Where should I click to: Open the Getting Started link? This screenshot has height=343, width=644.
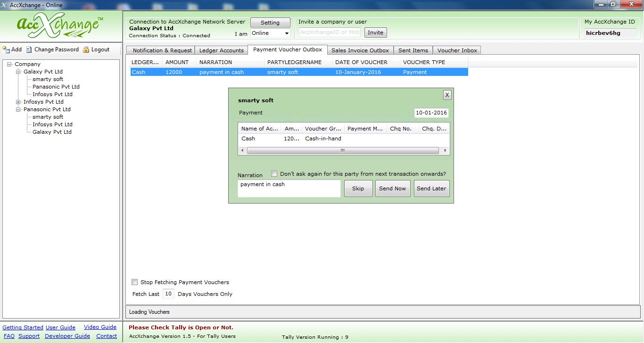tap(23, 327)
